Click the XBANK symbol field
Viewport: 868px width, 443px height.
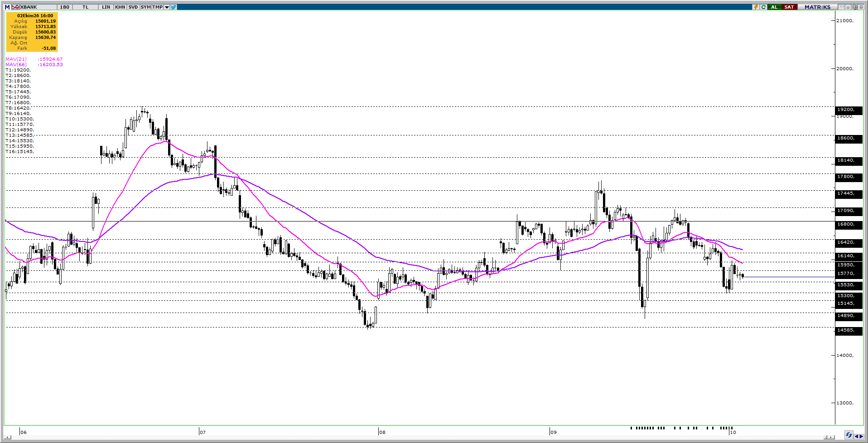point(38,7)
